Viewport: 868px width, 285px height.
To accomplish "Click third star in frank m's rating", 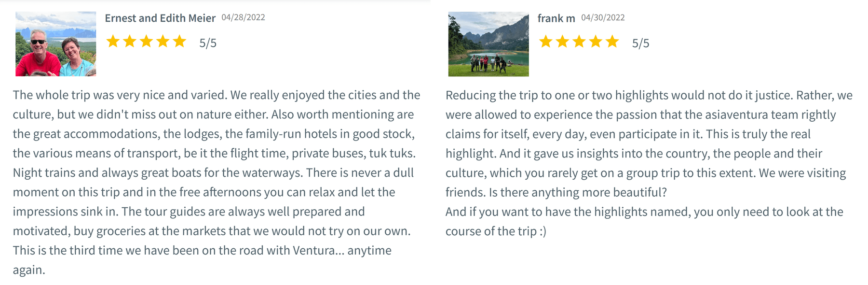I will [579, 42].
